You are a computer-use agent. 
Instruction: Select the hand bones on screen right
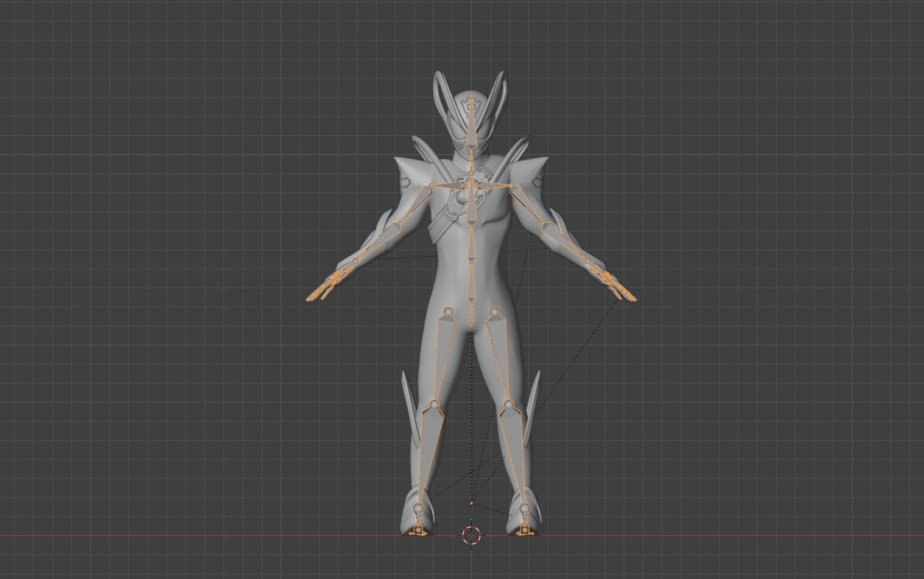(x=613, y=283)
